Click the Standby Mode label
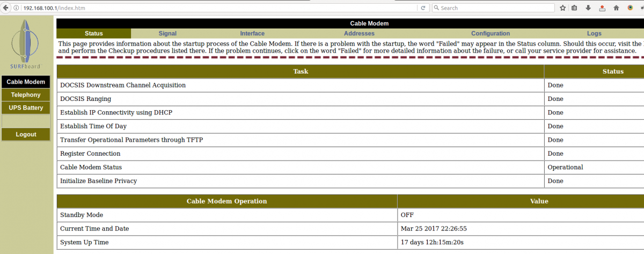The image size is (644, 254). (82, 215)
